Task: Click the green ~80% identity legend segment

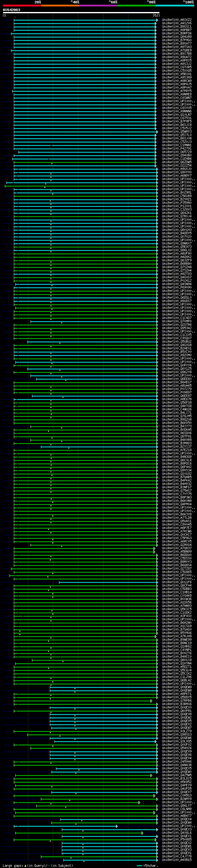Action: tap(137, 6)
